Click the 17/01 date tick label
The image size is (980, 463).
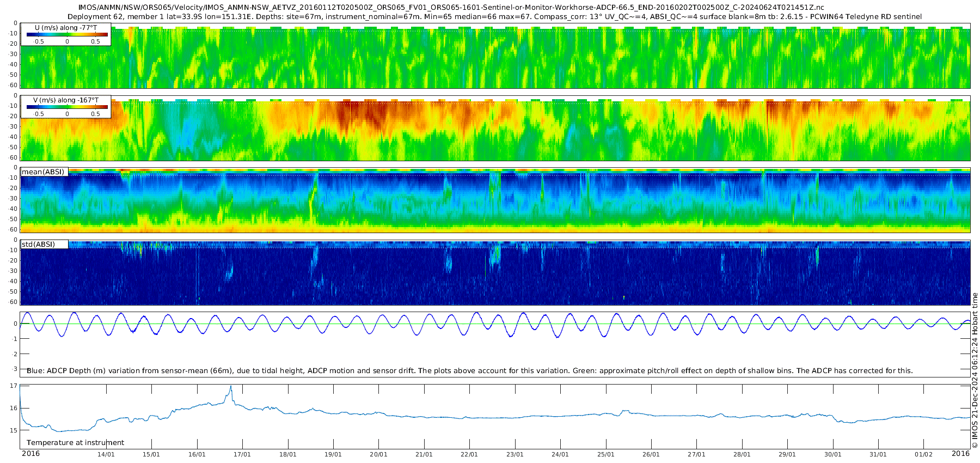click(242, 455)
